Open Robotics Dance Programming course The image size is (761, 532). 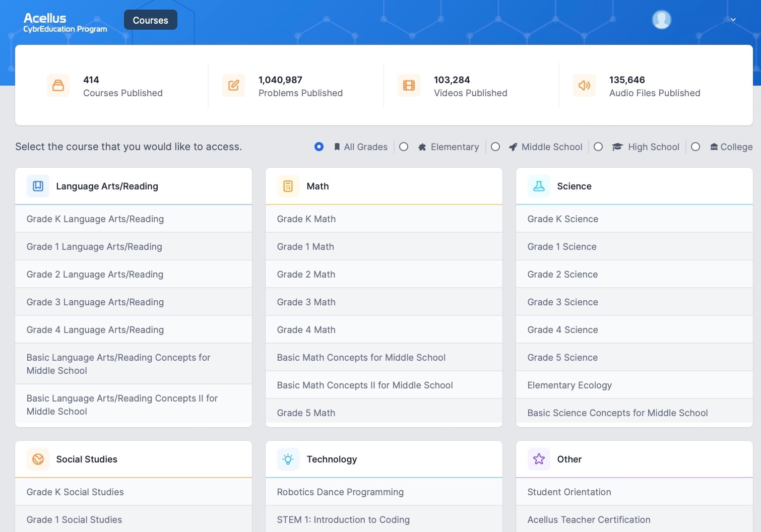384,492
